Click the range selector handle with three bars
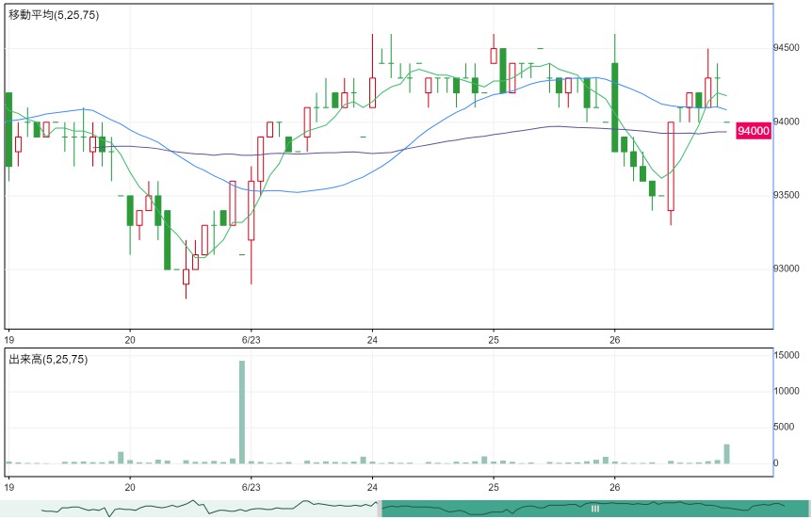Viewport: 812px width, 519px height. click(595, 509)
